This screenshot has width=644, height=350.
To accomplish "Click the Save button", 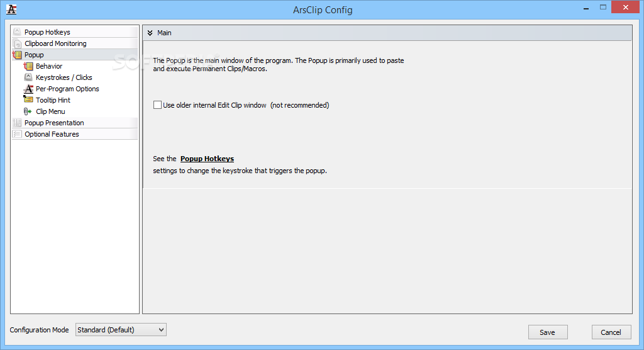I will (x=548, y=332).
